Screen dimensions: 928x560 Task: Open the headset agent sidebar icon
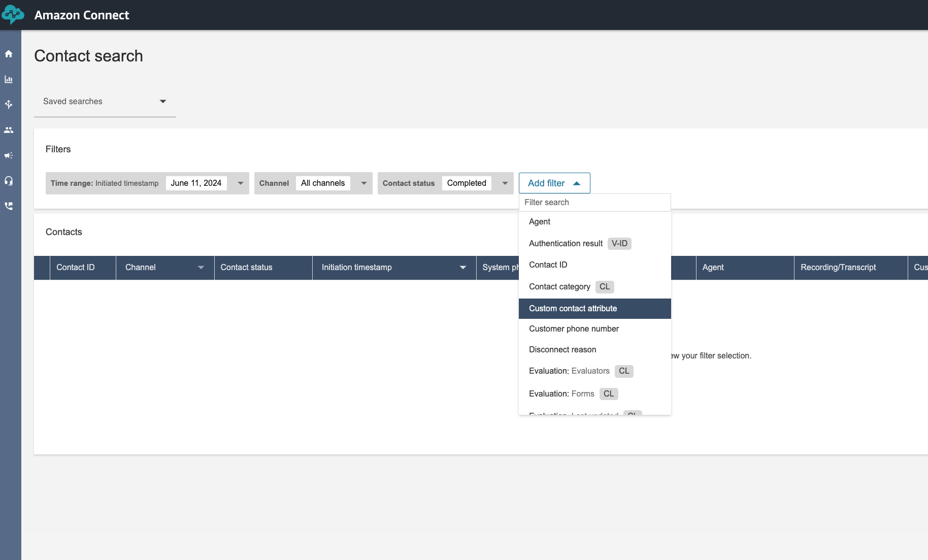click(x=9, y=181)
